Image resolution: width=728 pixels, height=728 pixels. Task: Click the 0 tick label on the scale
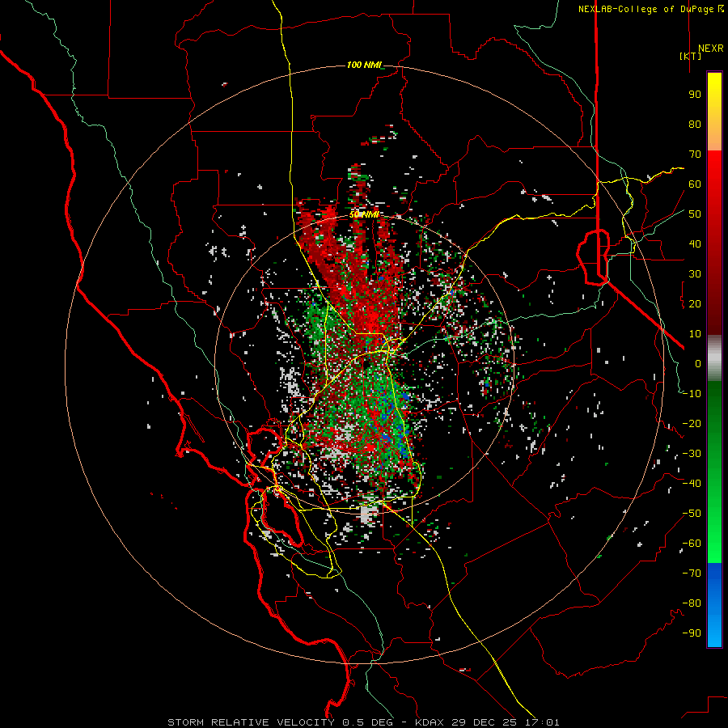point(698,364)
